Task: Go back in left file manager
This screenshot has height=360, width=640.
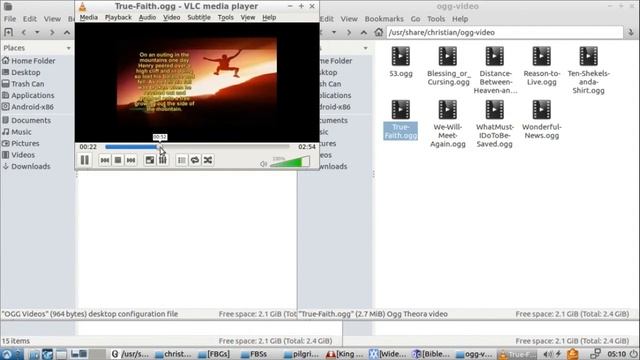Action: (24, 32)
